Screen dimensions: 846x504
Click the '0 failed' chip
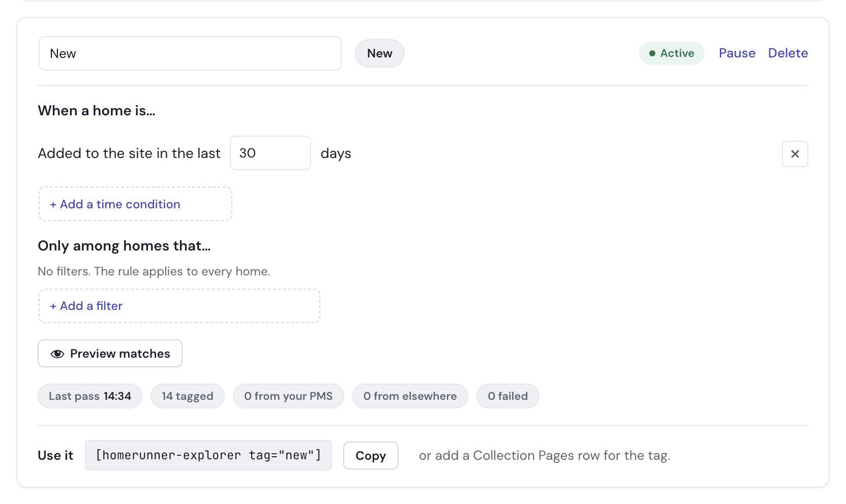pos(507,396)
